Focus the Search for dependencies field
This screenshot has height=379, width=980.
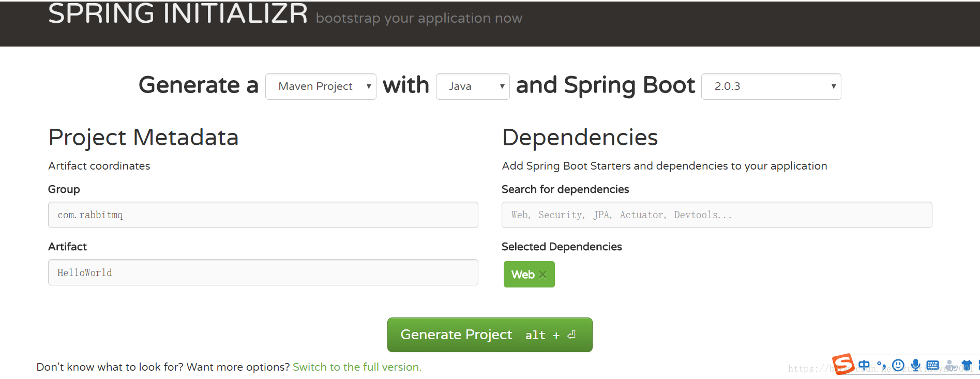point(717,215)
